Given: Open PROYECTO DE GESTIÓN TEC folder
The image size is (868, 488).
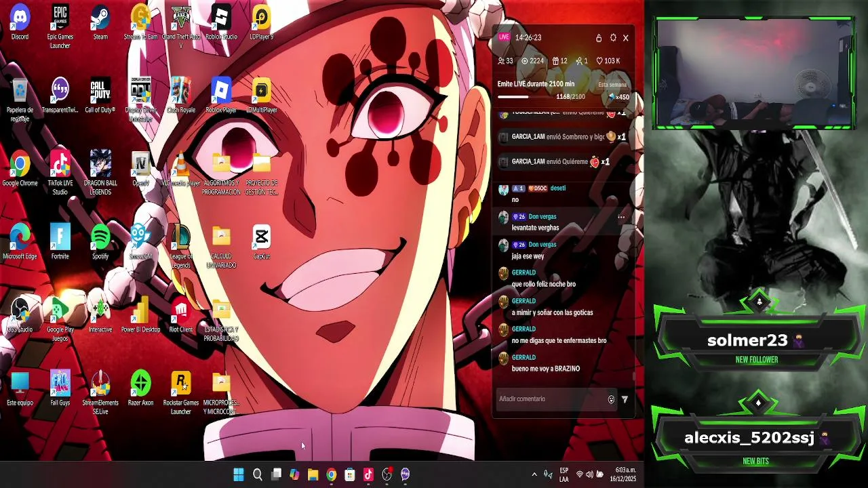Looking at the screenshot, I should point(261,173).
